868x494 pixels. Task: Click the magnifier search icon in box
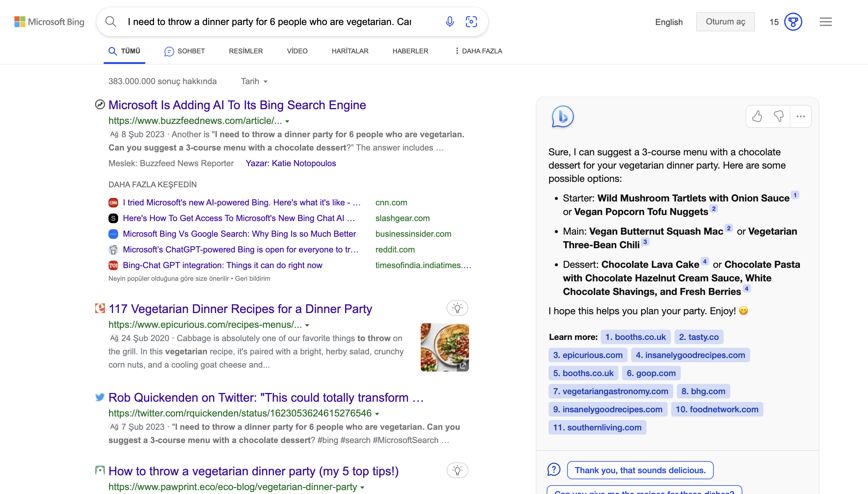tap(111, 22)
